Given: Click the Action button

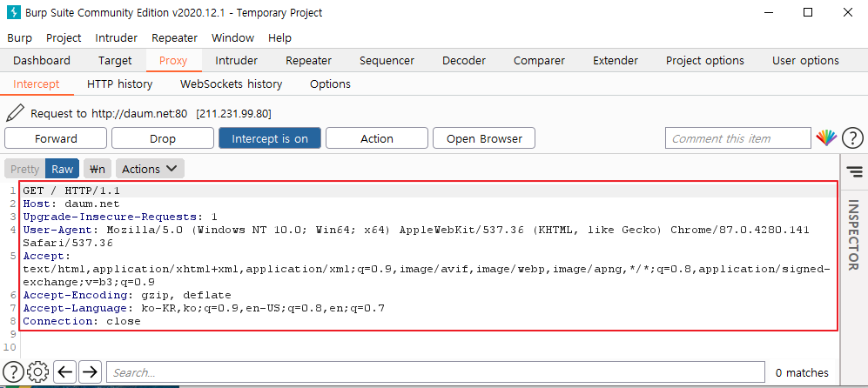Looking at the screenshot, I should click(x=377, y=138).
